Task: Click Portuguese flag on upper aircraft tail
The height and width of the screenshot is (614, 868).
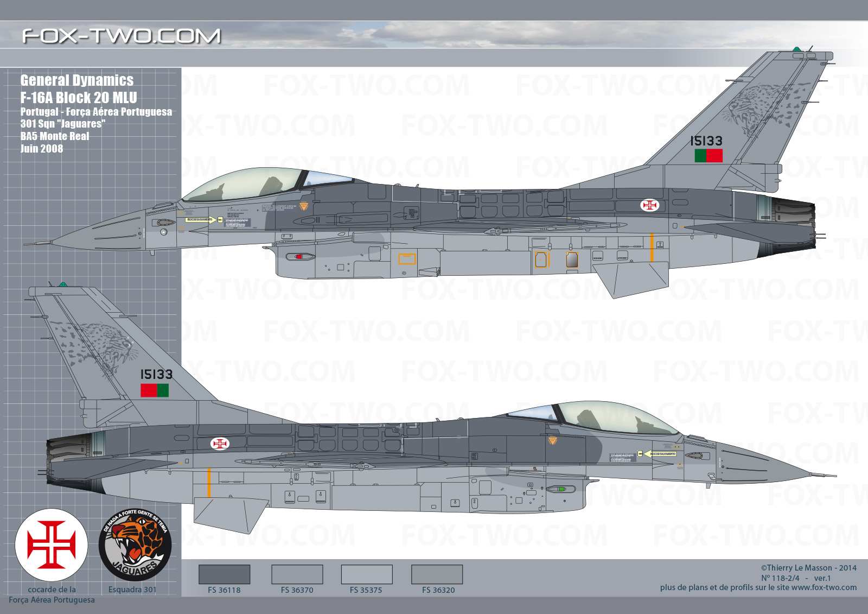Action: 709,156
